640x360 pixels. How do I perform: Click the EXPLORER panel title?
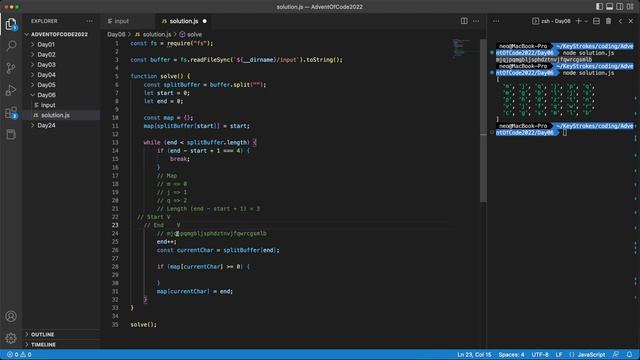pyautogui.click(x=44, y=21)
